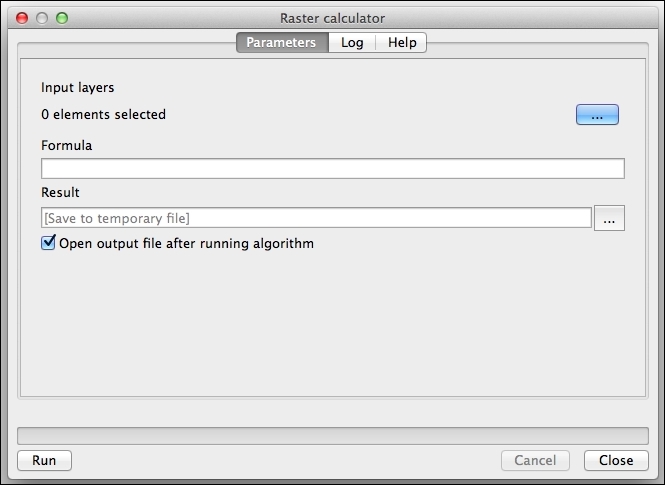Open the Help tab
The height and width of the screenshot is (485, 665).
coord(402,42)
